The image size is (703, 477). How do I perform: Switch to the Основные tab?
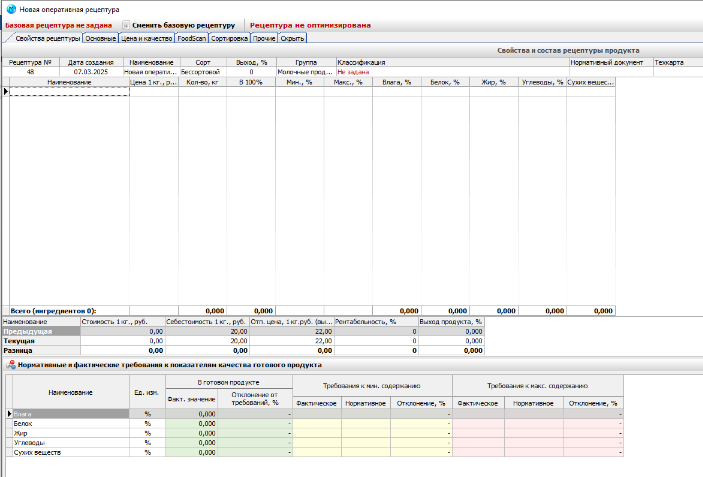click(x=100, y=38)
